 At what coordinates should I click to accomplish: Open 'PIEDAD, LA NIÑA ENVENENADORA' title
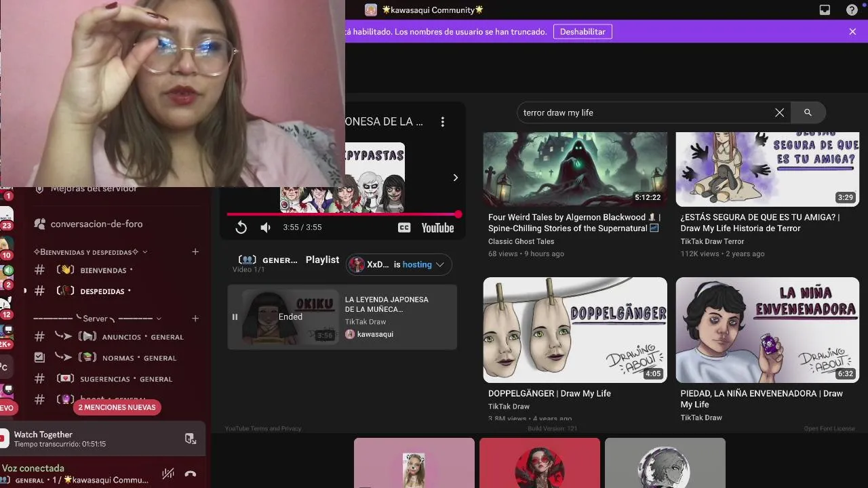[762, 399]
